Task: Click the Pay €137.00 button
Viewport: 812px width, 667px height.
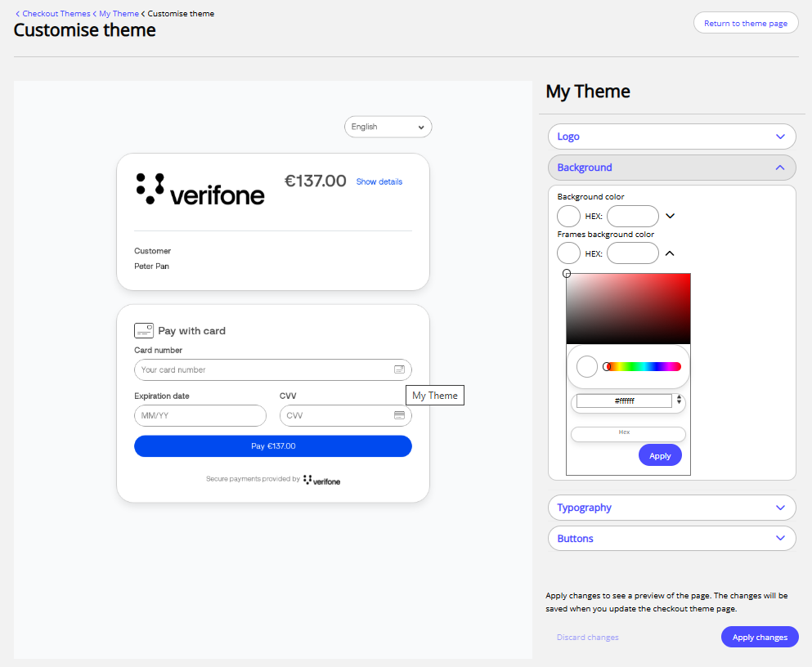Action: pos(273,446)
